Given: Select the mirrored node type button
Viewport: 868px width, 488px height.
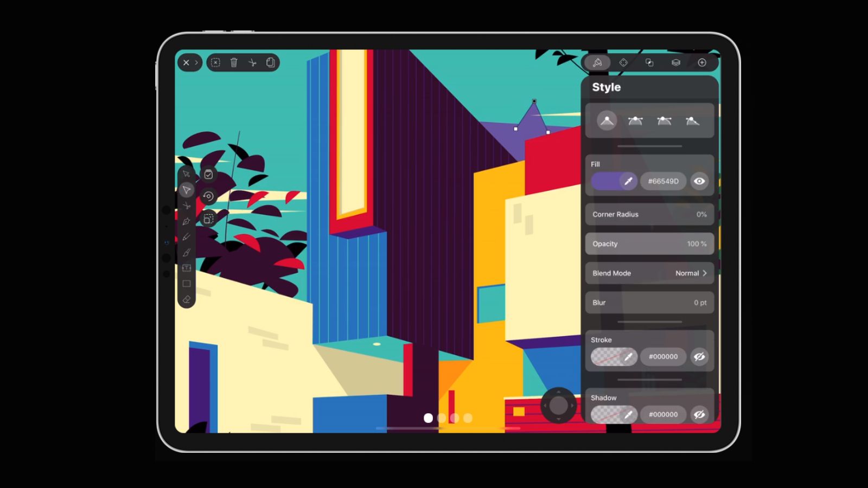Looking at the screenshot, I should click(636, 121).
